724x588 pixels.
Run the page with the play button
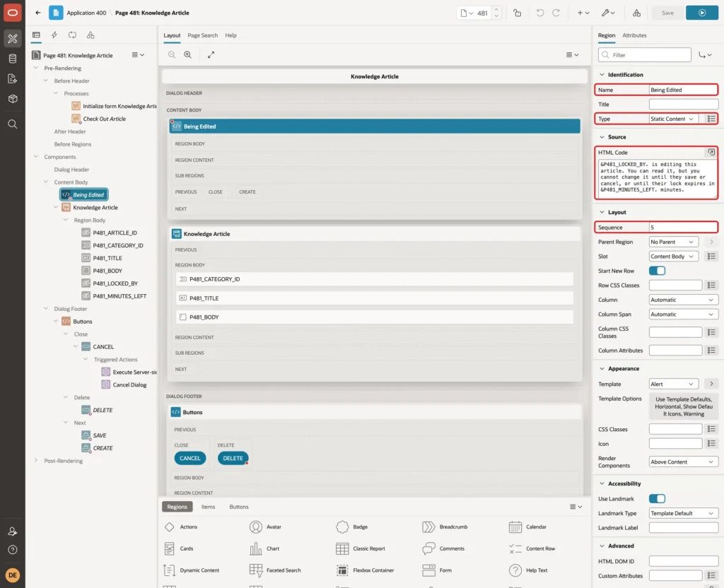[702, 13]
